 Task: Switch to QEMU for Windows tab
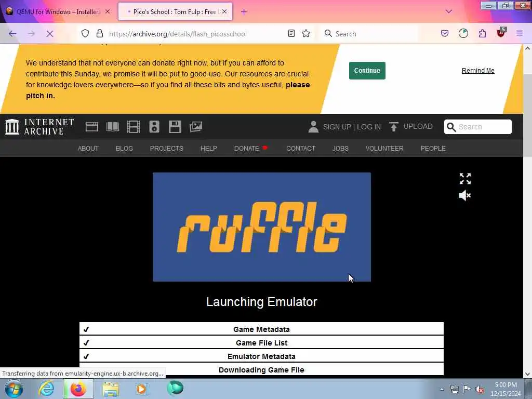(x=58, y=11)
